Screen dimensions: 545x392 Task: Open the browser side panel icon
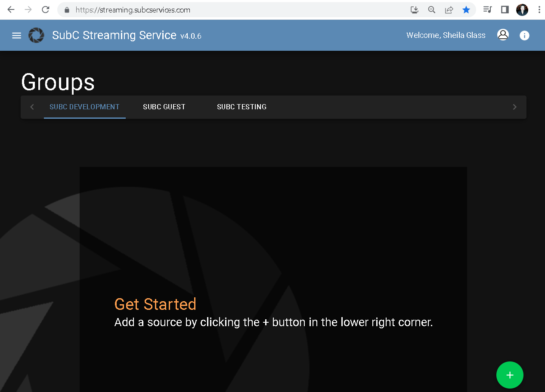click(x=505, y=9)
